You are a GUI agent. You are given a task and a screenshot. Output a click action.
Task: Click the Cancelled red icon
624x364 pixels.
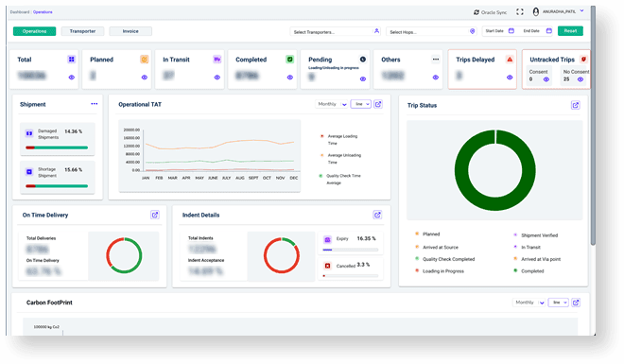(327, 266)
